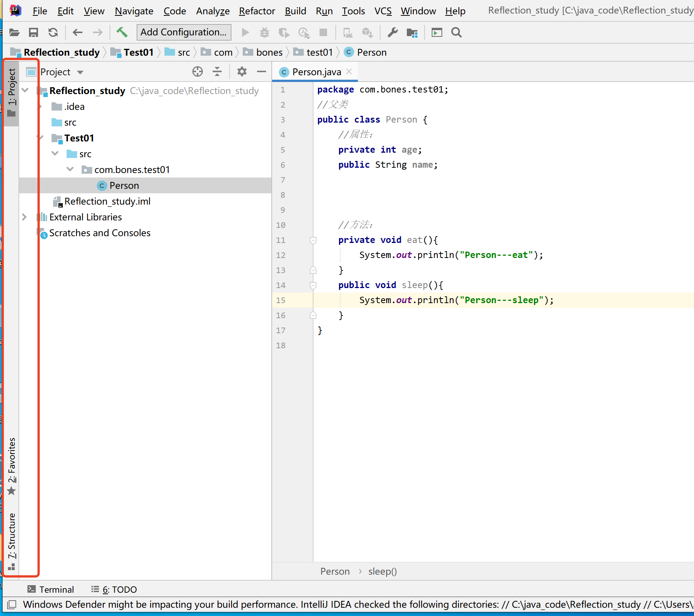
Task: Toggle the 2: Favorites tool window
Action: 12,466
